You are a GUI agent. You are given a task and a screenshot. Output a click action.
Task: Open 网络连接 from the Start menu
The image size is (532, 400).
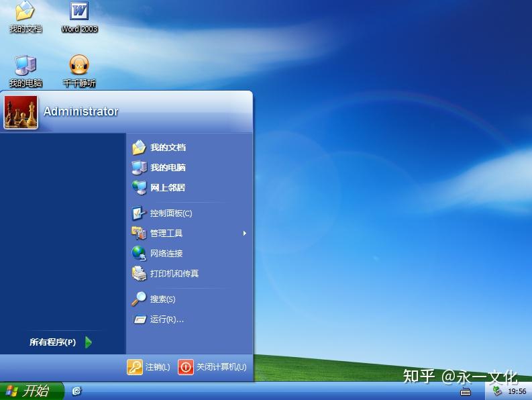tap(189, 253)
